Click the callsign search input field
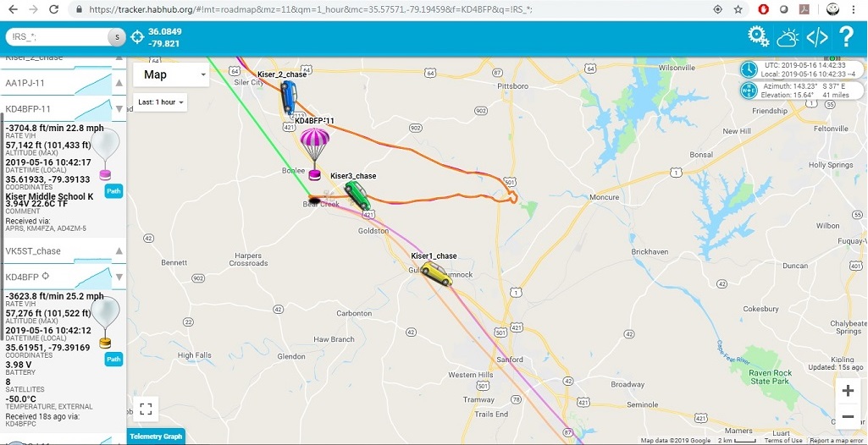868x445 pixels. pyautogui.click(x=57, y=37)
